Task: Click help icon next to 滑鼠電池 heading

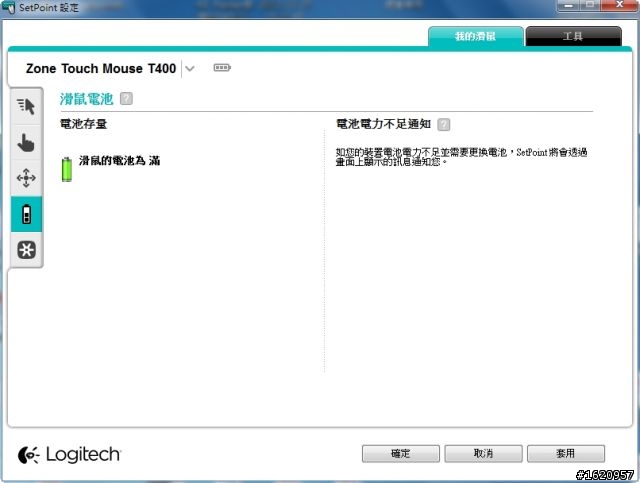Action: 126,98
